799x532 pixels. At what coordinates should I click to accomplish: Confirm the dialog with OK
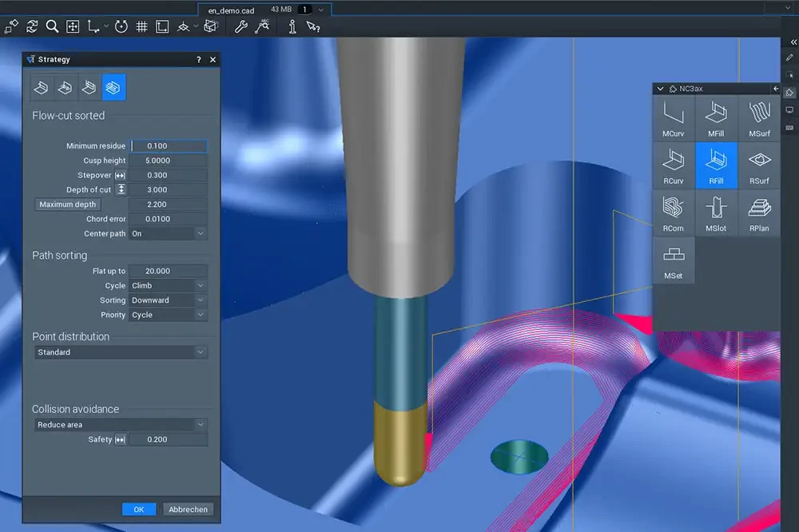[139, 509]
